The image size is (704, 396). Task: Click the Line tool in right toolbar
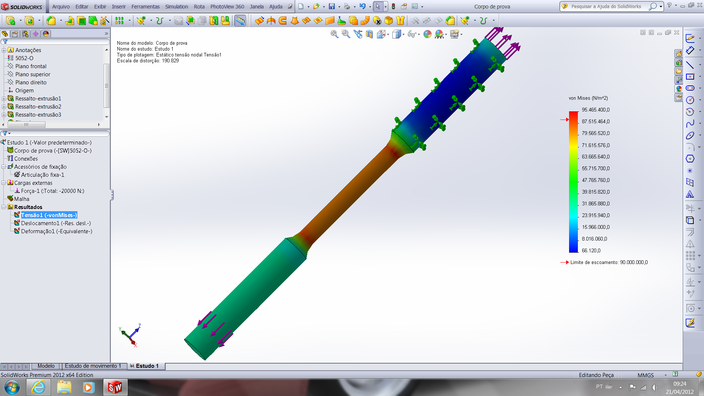690,65
